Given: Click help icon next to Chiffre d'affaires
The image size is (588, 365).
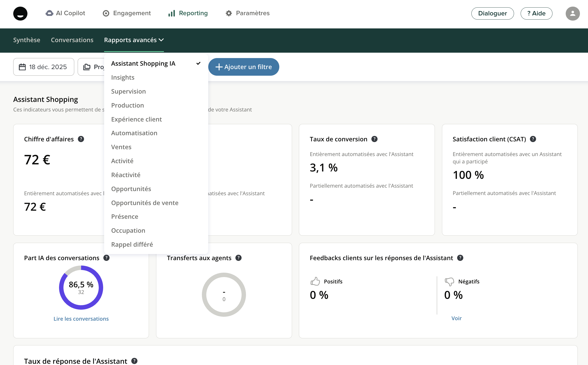Looking at the screenshot, I should [81, 139].
